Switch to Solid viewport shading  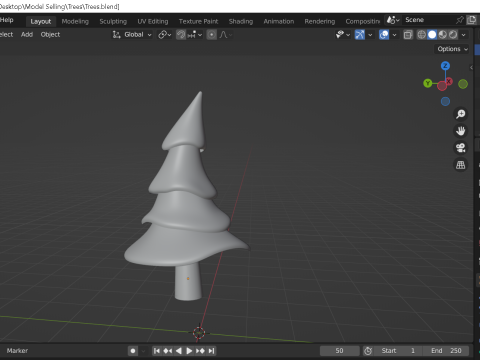(x=432, y=35)
